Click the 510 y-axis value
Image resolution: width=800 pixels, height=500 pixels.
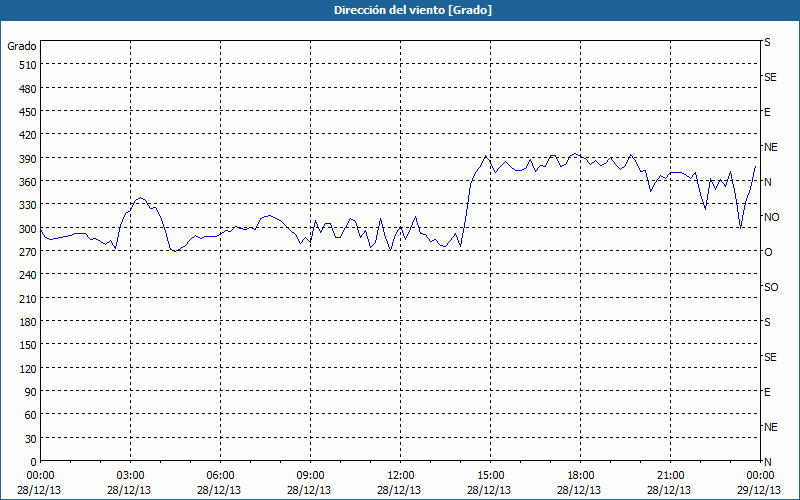pos(29,65)
